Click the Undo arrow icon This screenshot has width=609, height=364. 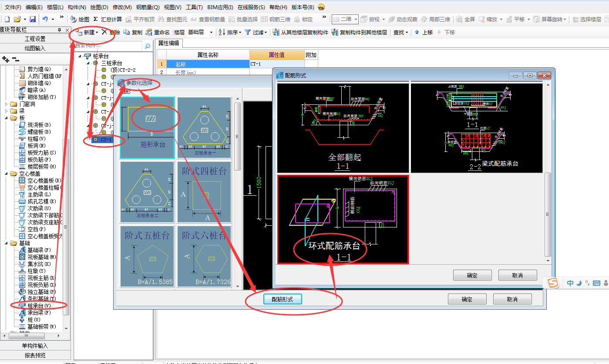point(45,19)
